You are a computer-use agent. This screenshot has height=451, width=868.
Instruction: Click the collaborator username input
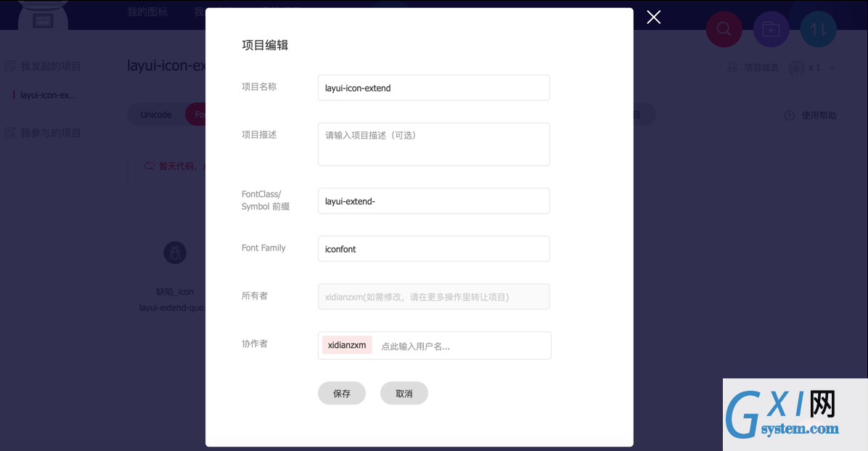pyautogui.click(x=462, y=346)
